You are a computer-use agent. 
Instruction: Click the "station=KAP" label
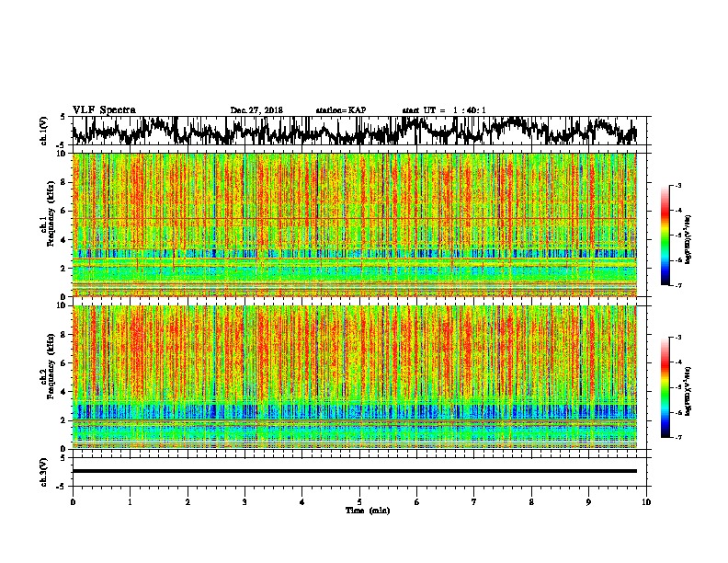(x=341, y=110)
